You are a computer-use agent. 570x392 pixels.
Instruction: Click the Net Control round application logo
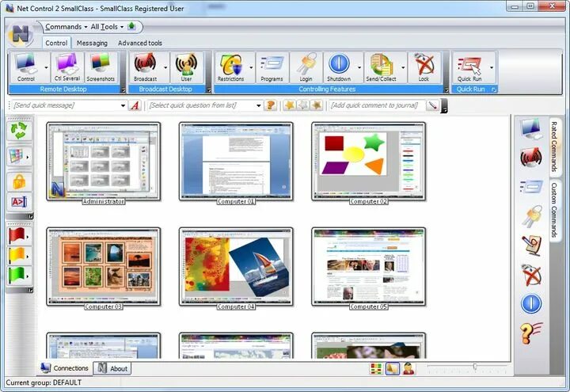pos(21,34)
